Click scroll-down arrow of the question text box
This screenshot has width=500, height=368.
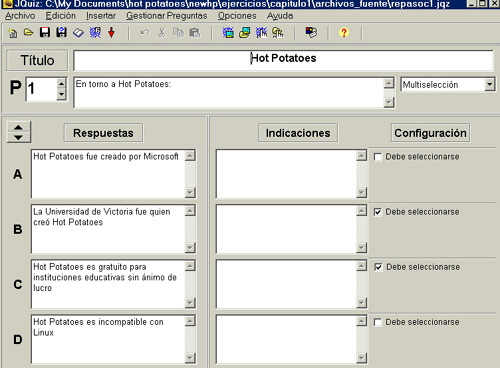[389, 102]
